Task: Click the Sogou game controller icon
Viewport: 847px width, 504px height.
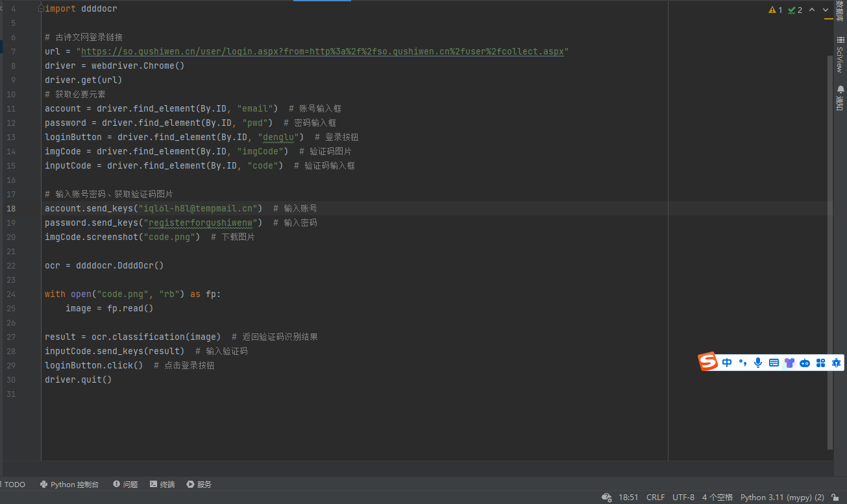Action: pos(805,363)
